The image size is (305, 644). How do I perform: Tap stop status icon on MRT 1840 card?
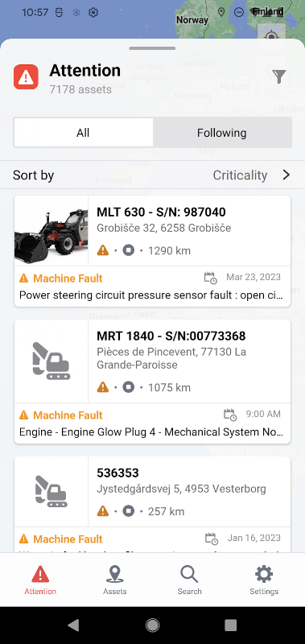click(129, 387)
